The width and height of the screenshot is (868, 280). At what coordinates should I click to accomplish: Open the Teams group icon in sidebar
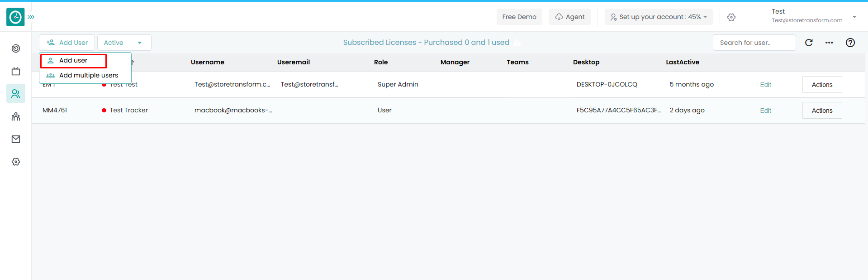pyautogui.click(x=16, y=116)
